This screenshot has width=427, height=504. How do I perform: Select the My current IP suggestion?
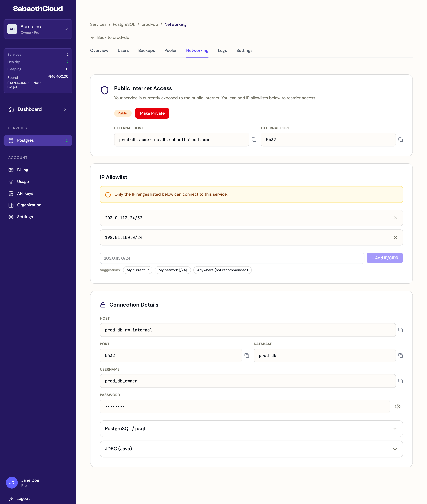pyautogui.click(x=137, y=270)
